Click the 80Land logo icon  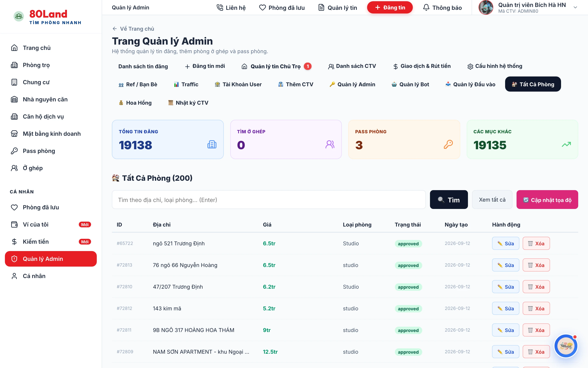(19, 16)
